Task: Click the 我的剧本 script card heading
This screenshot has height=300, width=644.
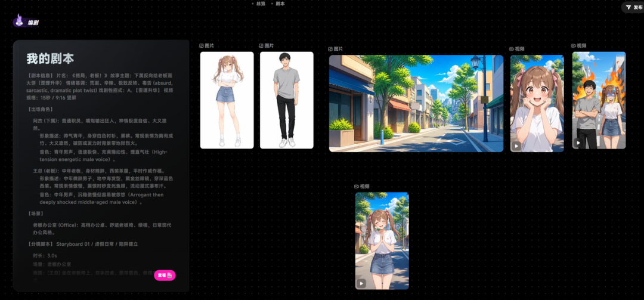Action: 50,59
